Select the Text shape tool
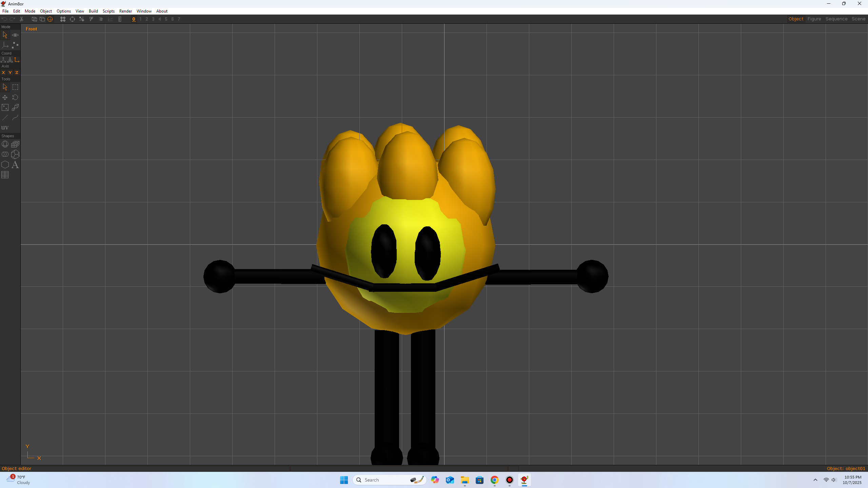 tap(15, 165)
